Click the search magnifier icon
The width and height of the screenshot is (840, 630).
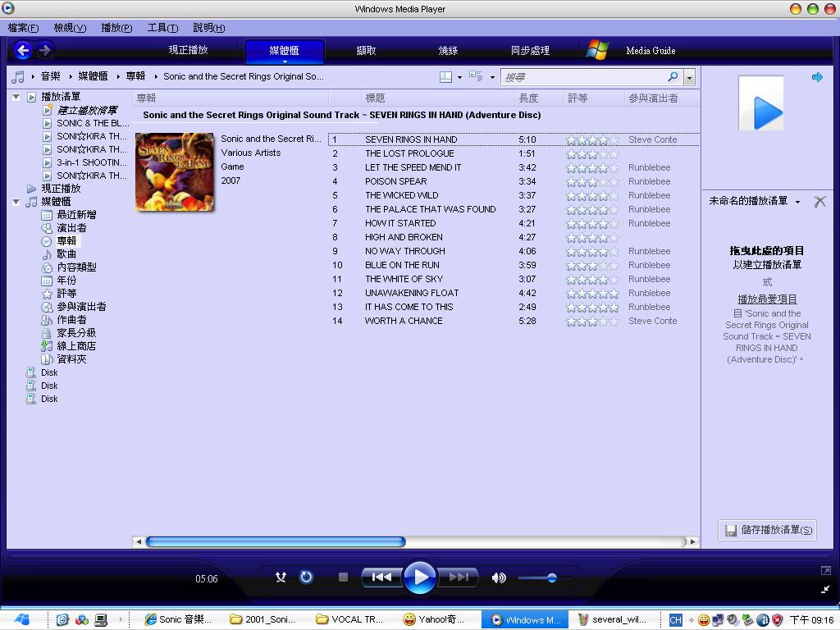click(x=673, y=77)
